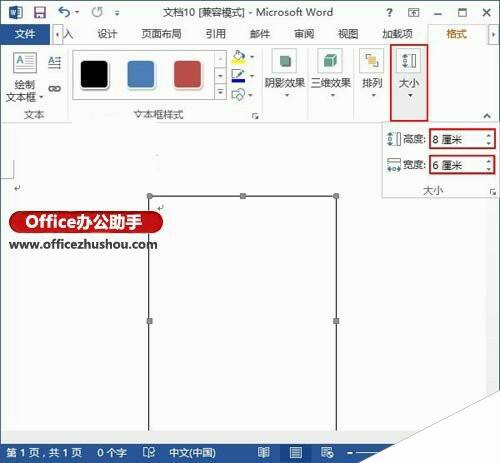
Task: Switch to the 页面布局 tab
Action: click(x=161, y=34)
